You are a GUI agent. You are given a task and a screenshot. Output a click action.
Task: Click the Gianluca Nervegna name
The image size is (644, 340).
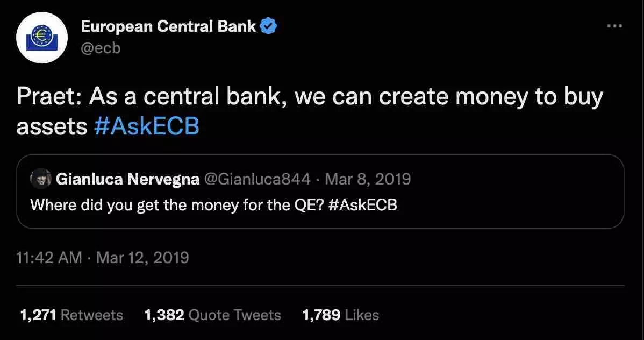pos(127,179)
